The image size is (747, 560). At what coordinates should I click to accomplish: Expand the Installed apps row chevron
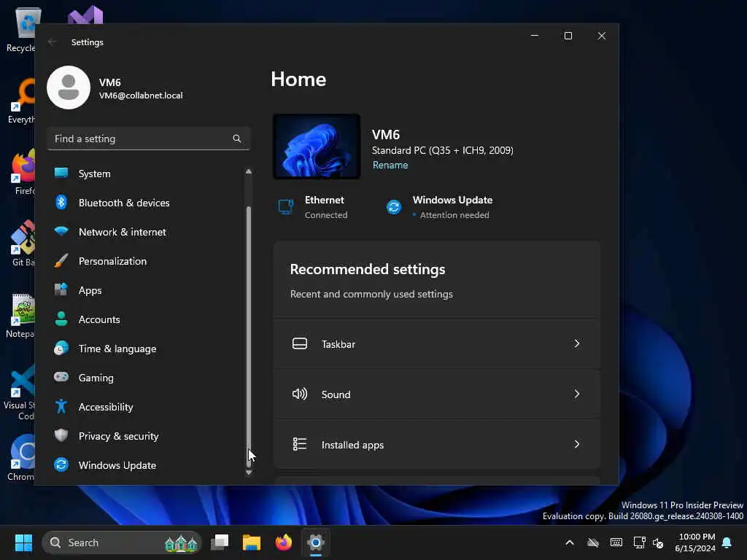(x=577, y=445)
